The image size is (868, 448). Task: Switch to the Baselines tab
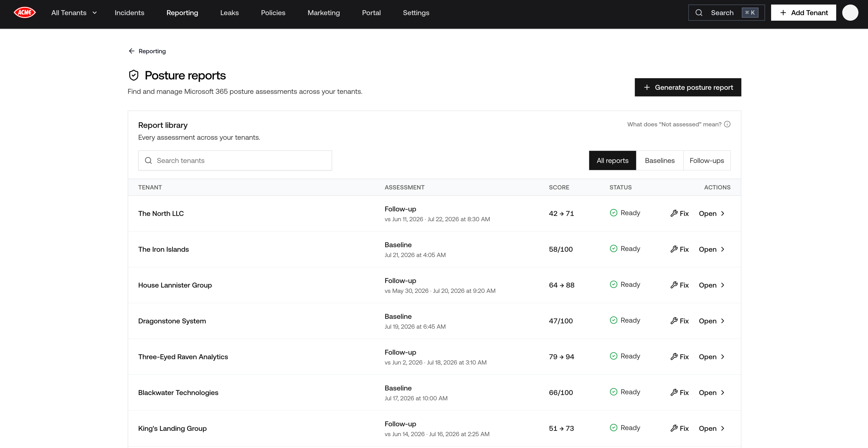[x=659, y=160]
